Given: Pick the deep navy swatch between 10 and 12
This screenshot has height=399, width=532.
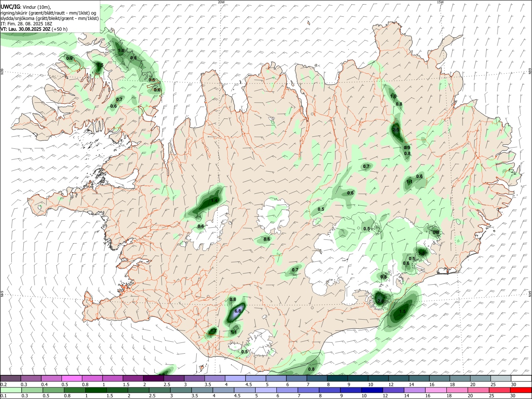Looking at the screenshot, I should pyautogui.click(x=372, y=390).
